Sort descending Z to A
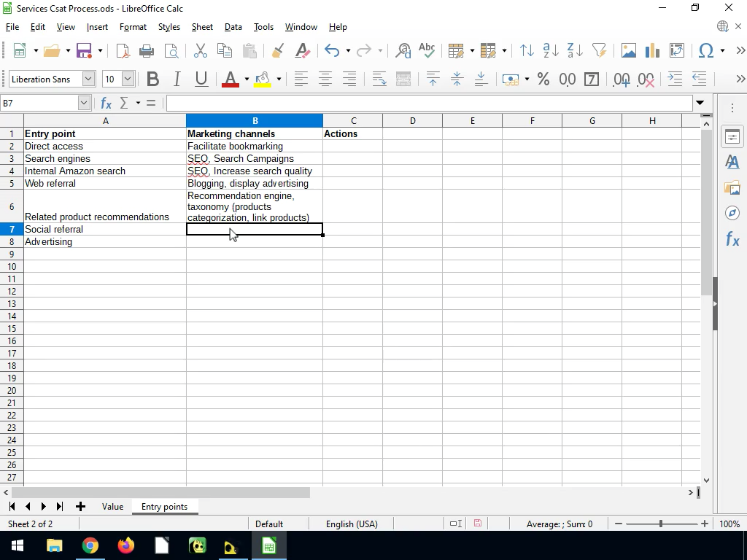The image size is (747, 560). pos(575,50)
